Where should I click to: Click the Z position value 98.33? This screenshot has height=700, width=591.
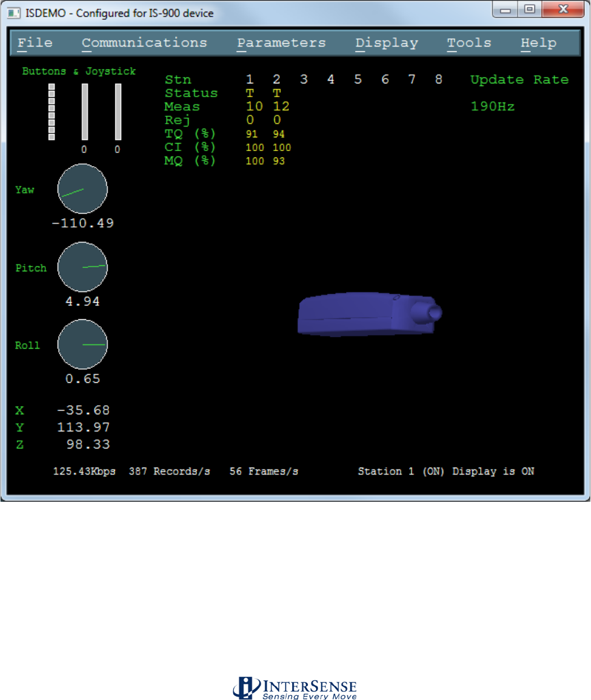pyautogui.click(x=88, y=444)
